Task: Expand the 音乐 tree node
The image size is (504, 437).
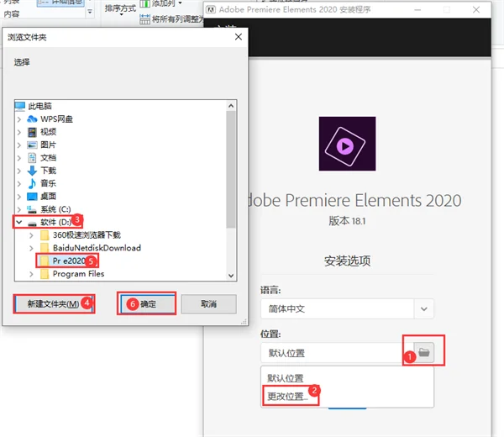Action: [x=19, y=183]
